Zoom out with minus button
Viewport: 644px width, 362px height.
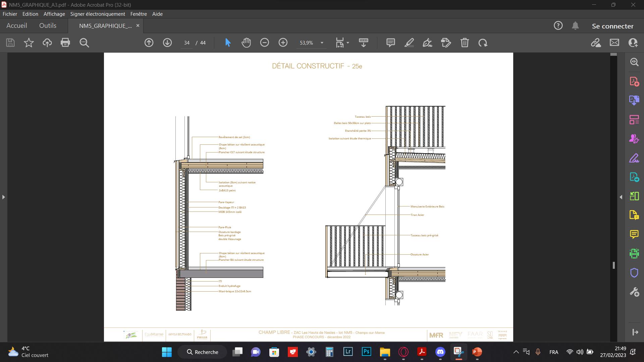[x=265, y=43]
